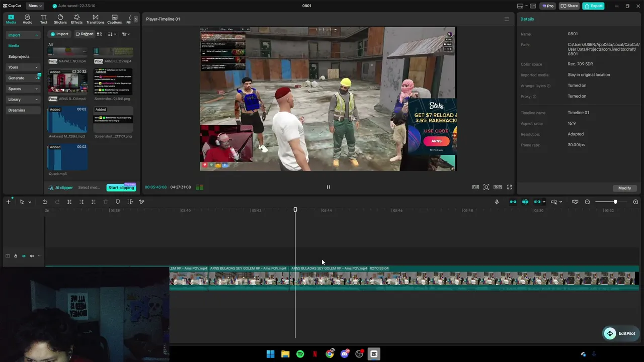Select Media in the left sidebar
Screen dimensions: 644x362
[14, 46]
